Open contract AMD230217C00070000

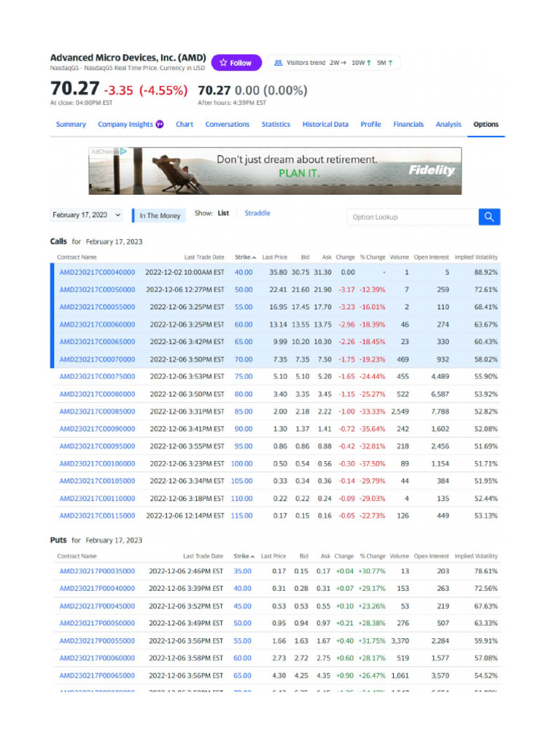pyautogui.click(x=97, y=360)
